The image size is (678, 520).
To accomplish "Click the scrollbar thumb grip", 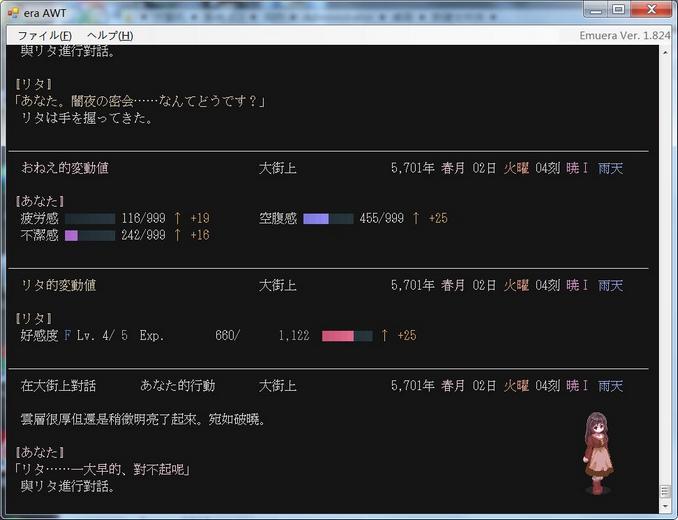I will [665, 491].
